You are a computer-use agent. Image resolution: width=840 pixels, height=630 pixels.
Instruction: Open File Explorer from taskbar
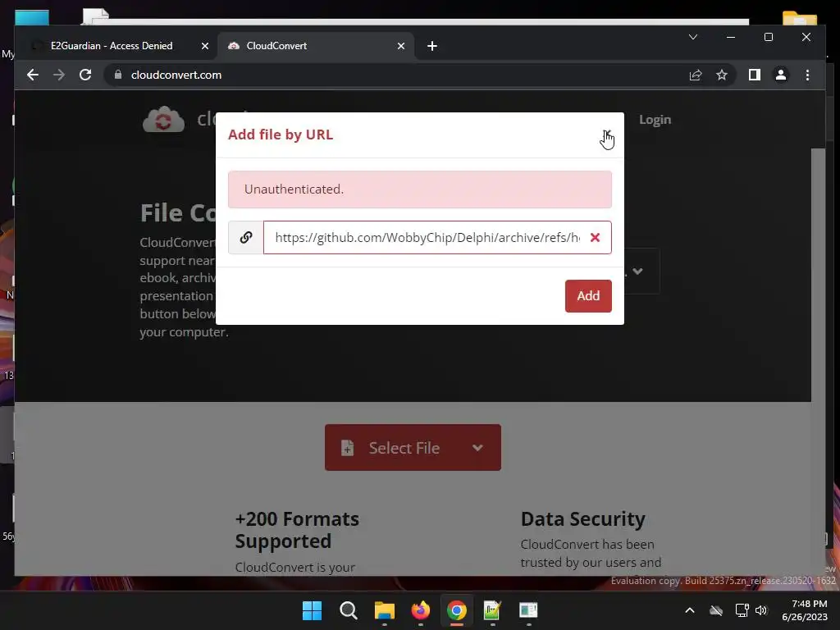click(384, 610)
